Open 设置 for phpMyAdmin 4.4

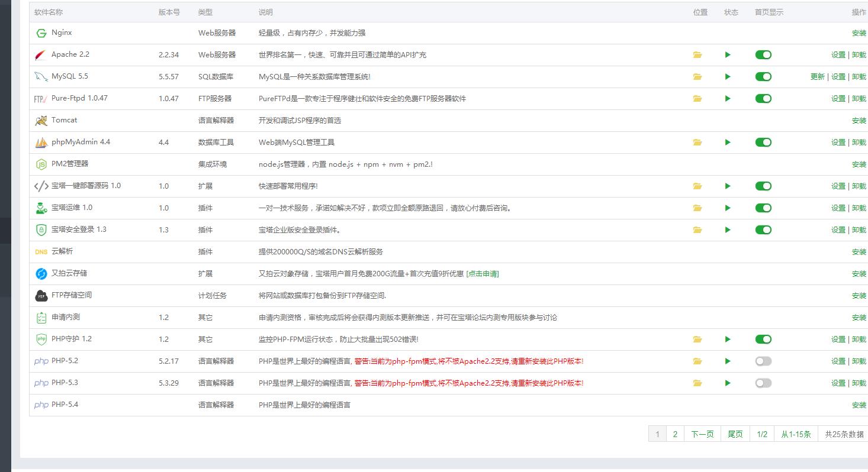pos(838,143)
